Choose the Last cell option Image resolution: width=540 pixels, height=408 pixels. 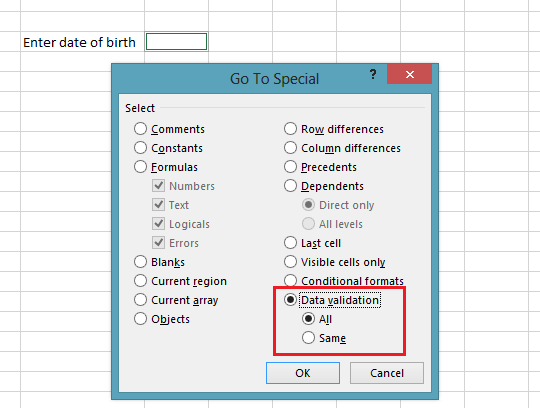coord(290,243)
